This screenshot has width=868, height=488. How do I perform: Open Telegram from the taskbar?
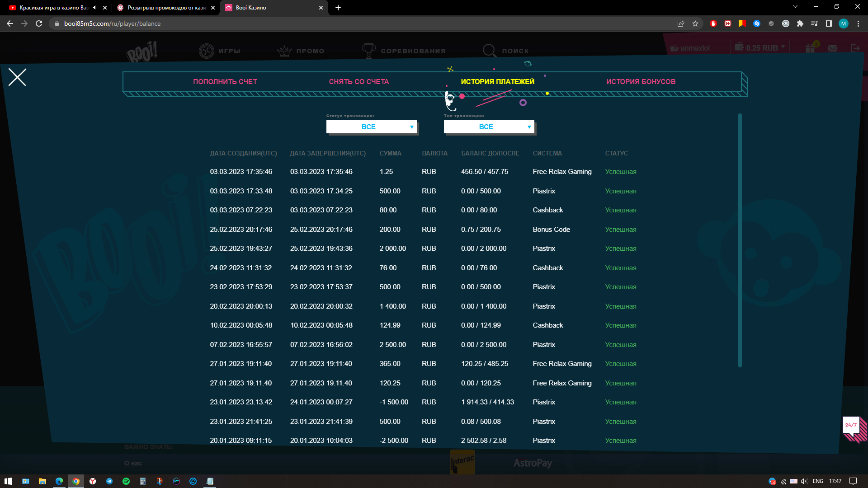pos(109,481)
